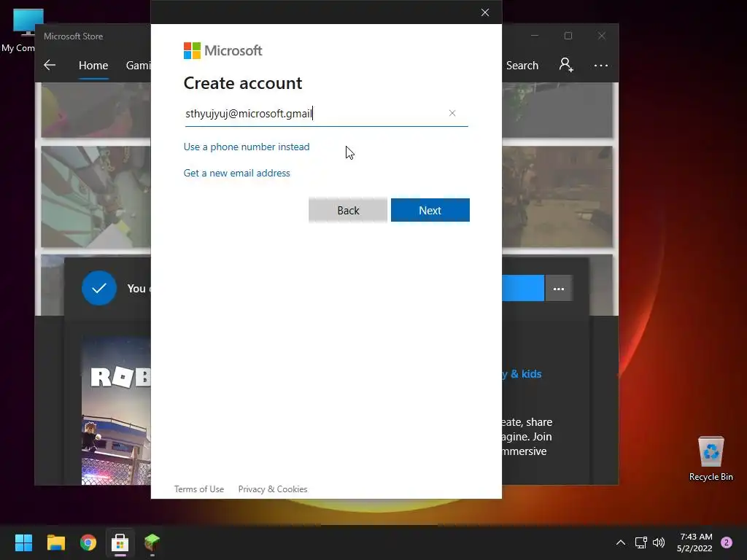The width and height of the screenshot is (747, 560).
Task: Launch Google Chrome from the taskbar
Action: (88, 542)
